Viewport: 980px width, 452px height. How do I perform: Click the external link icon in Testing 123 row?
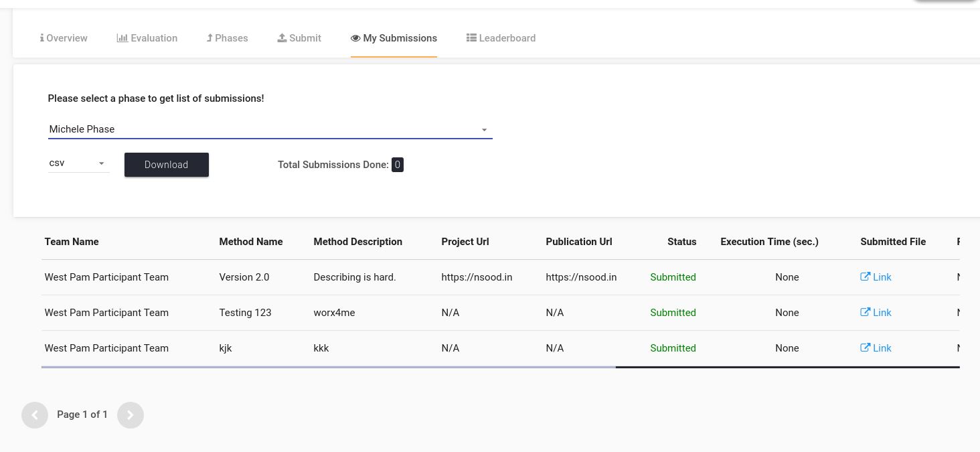865,312
